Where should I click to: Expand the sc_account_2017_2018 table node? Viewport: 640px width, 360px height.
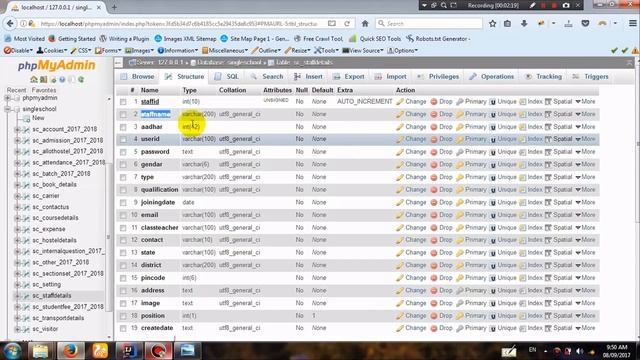pos(17,129)
